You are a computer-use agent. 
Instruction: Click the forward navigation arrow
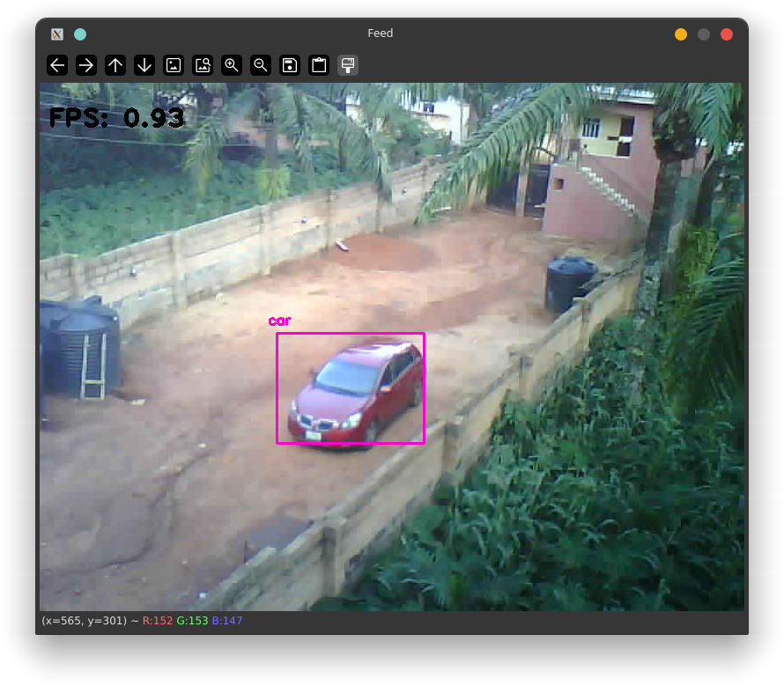click(x=86, y=64)
